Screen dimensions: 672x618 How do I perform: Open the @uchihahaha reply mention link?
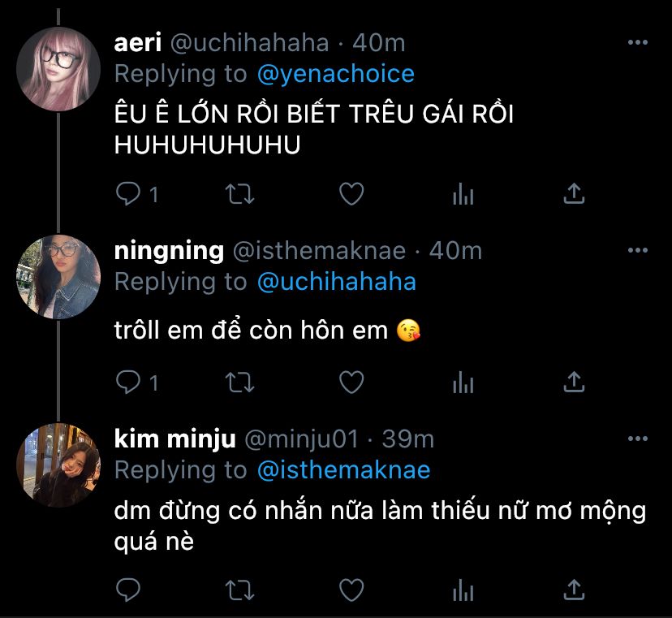pos(336,282)
